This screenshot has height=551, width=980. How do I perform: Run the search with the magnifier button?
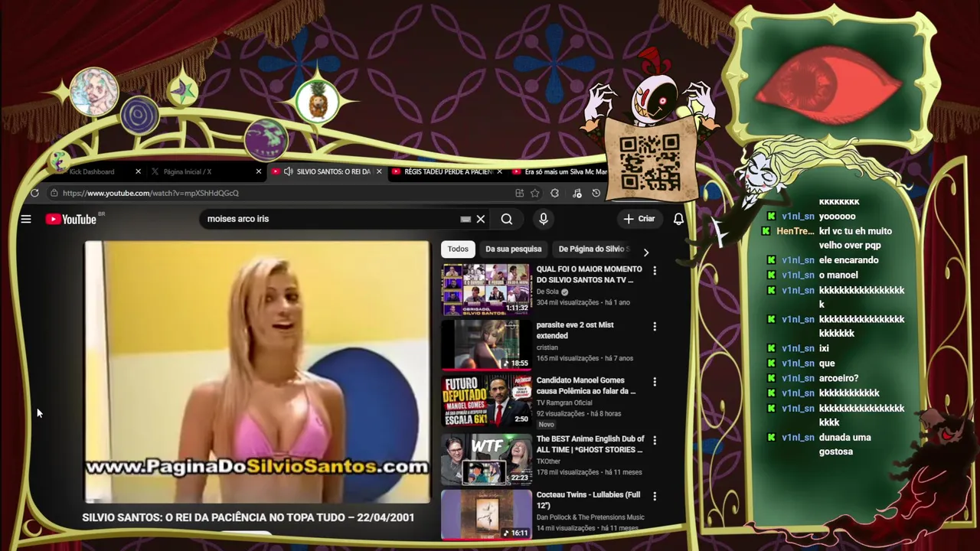507,219
